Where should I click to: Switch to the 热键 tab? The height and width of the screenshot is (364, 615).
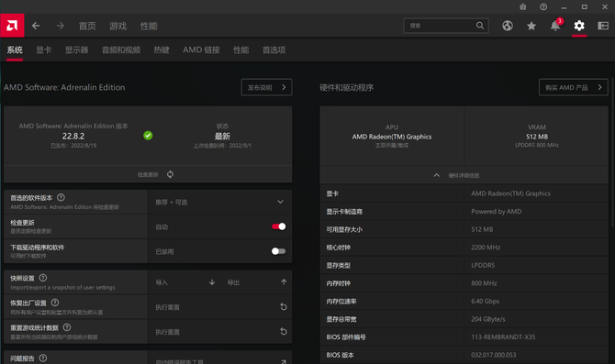coord(162,50)
